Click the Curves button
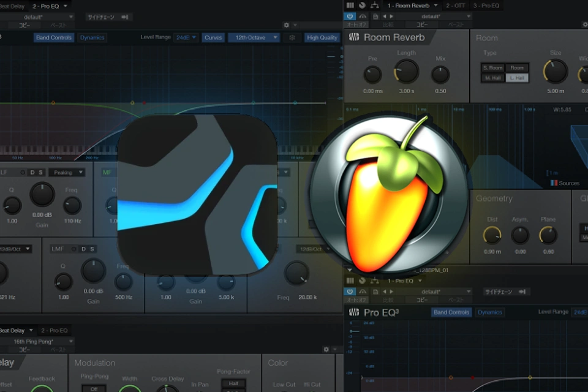This screenshot has width=588, height=392. tap(213, 37)
